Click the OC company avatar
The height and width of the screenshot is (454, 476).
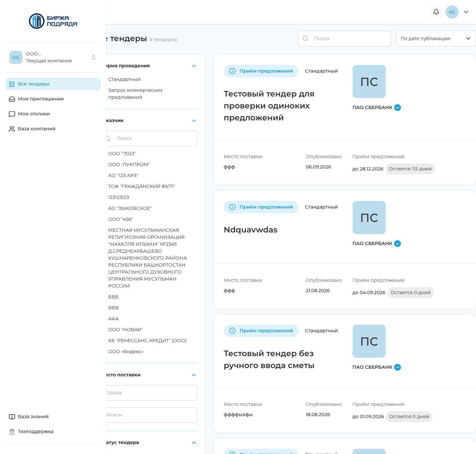coord(16,57)
